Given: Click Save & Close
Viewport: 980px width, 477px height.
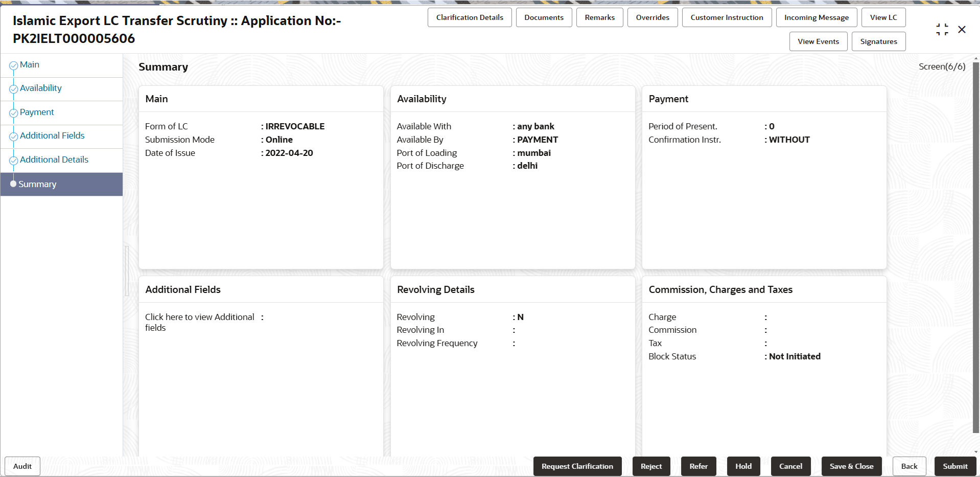Looking at the screenshot, I should point(851,466).
